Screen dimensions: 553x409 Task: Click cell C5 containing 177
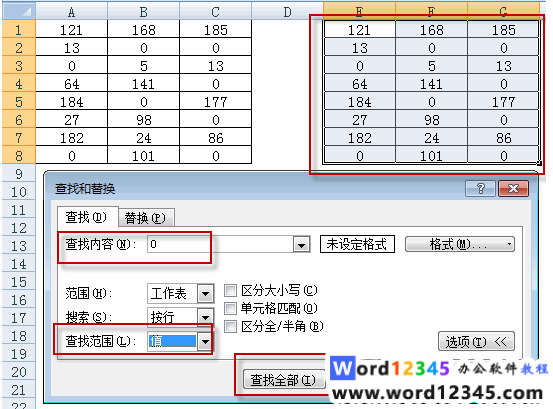point(215,101)
